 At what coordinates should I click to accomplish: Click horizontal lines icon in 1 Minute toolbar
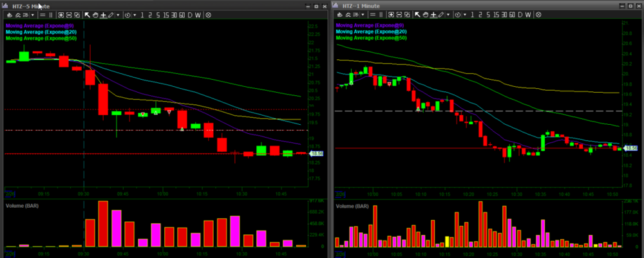click(x=374, y=14)
